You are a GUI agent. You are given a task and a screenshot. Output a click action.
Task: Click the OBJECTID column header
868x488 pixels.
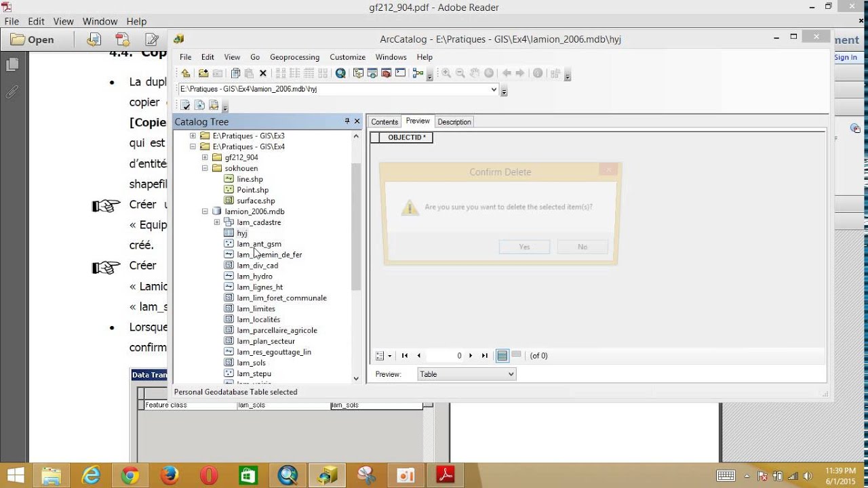[x=407, y=138]
